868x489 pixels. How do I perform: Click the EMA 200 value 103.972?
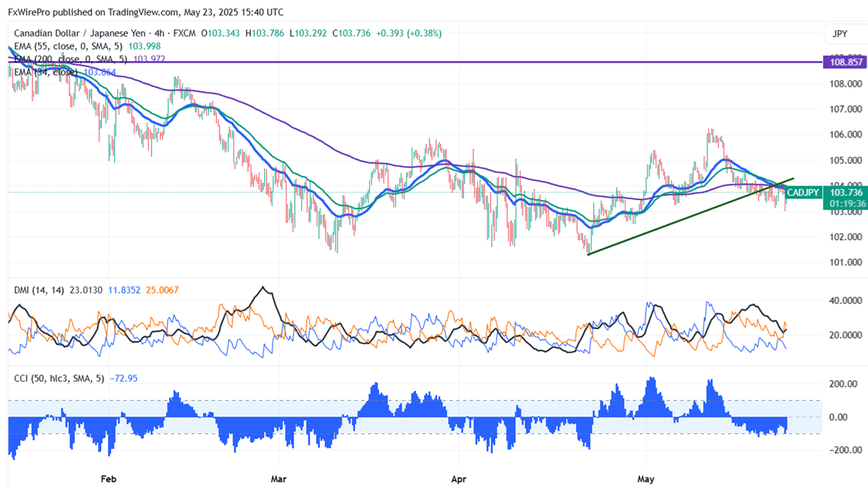[149, 59]
